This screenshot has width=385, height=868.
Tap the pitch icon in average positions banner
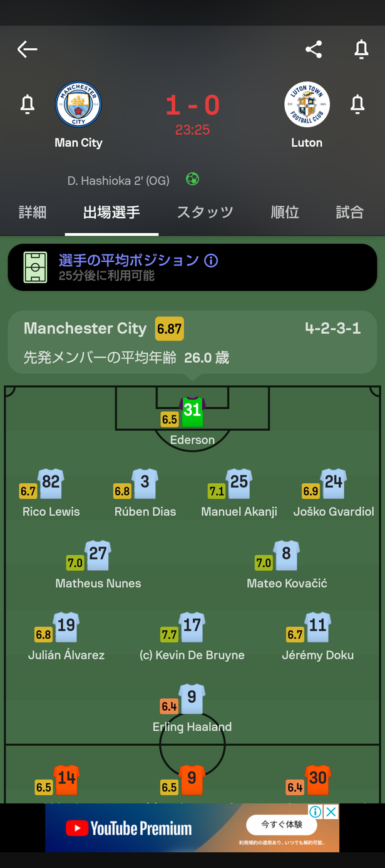tap(35, 268)
